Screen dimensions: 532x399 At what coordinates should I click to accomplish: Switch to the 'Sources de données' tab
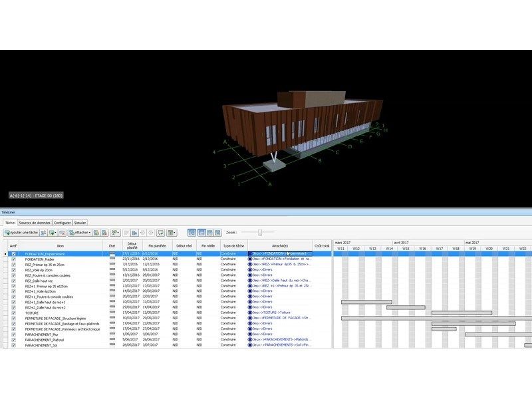coord(35,223)
